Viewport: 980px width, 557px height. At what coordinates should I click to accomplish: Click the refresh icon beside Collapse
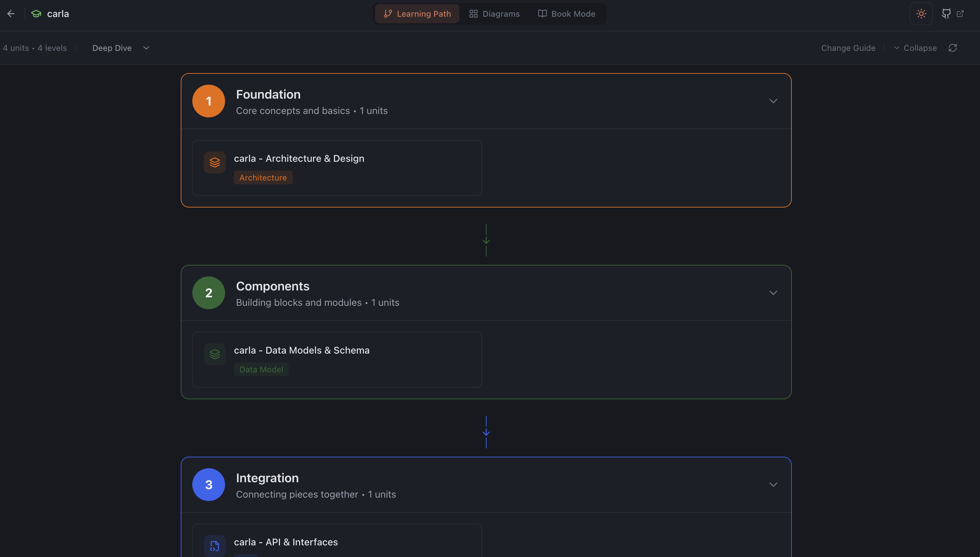click(x=952, y=48)
